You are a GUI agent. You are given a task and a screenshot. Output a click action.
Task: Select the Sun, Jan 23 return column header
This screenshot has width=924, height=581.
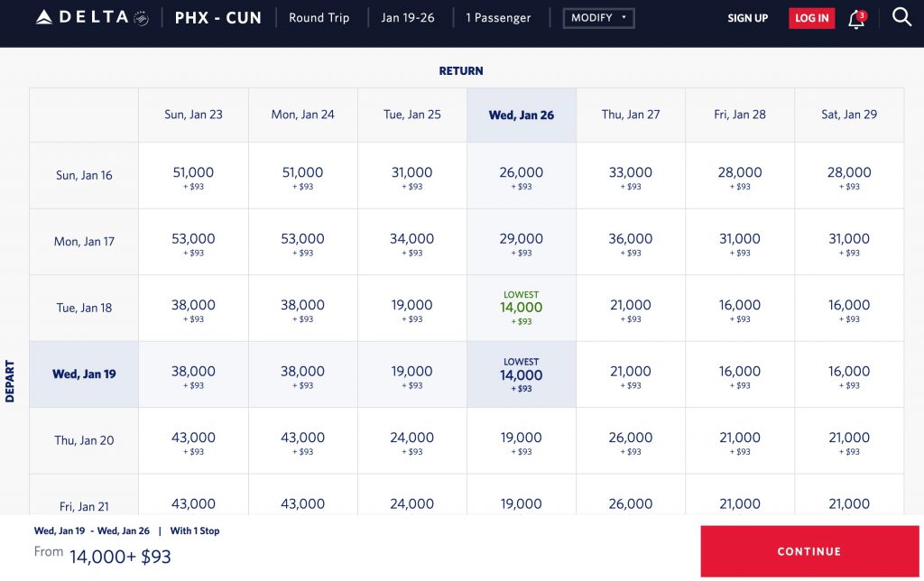(193, 115)
